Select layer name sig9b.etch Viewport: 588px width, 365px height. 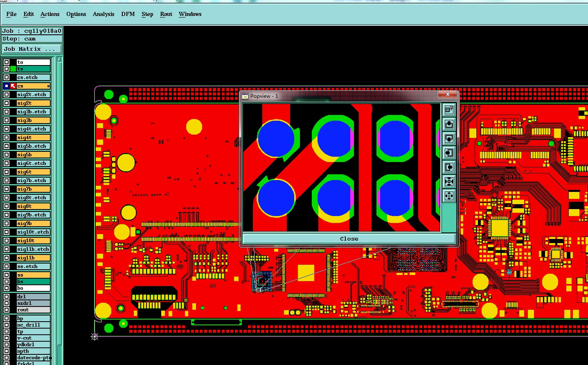(x=34, y=215)
